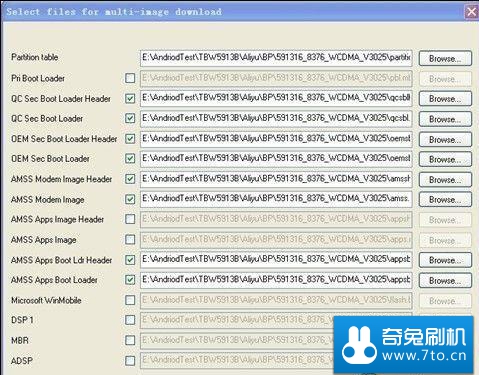
Task: Browse for the OEM Sec Boot Loader file
Action: coord(445,159)
